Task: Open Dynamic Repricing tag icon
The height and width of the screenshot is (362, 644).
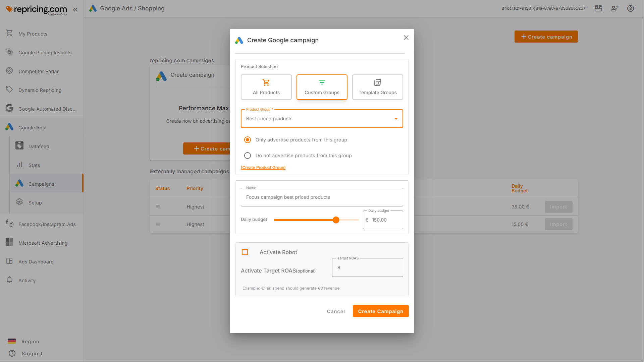Action: click(9, 89)
